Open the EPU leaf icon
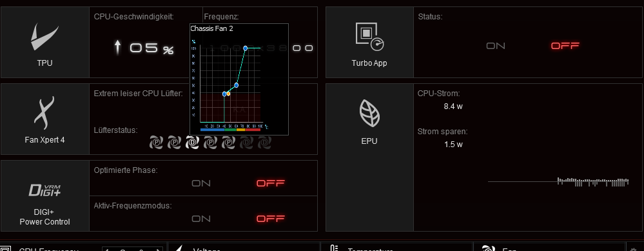The height and width of the screenshot is (251, 644). pos(369,113)
